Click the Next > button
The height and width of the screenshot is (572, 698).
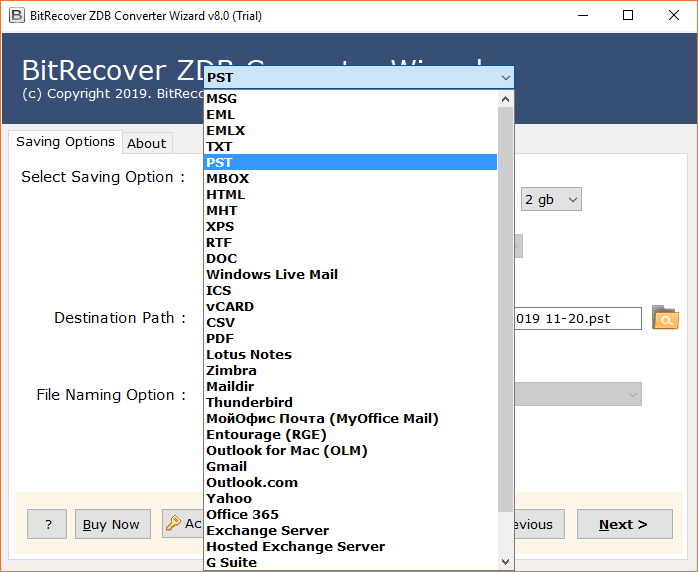coord(625,524)
